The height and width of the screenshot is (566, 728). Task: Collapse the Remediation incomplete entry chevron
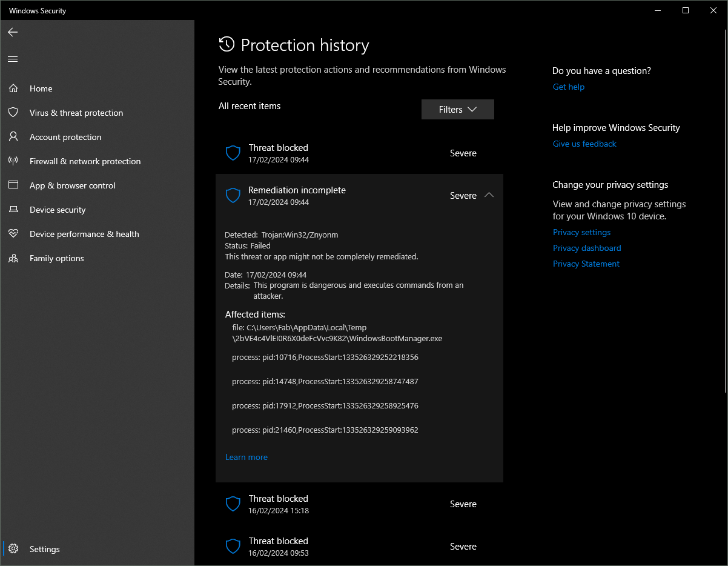pos(489,195)
